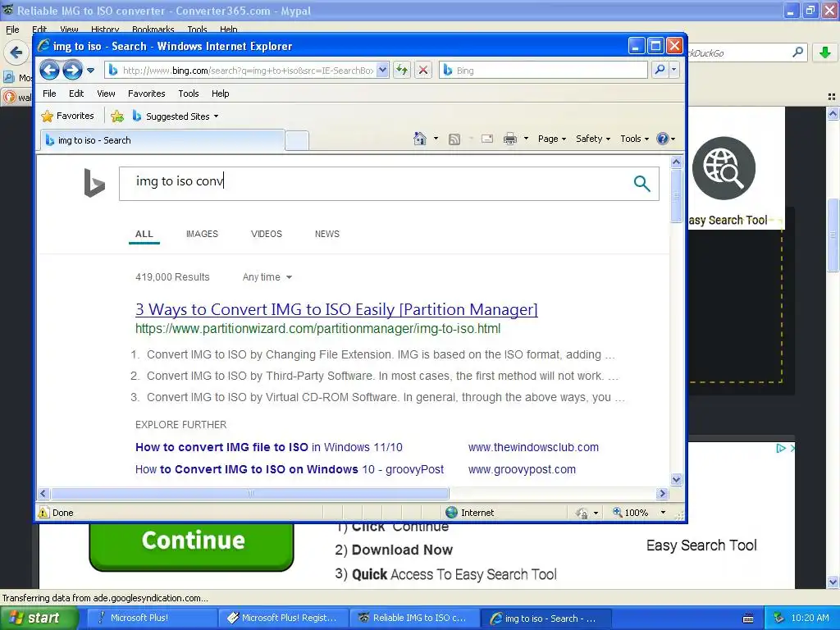
Task: Click the red Stop loading icon
Action: [x=422, y=71]
